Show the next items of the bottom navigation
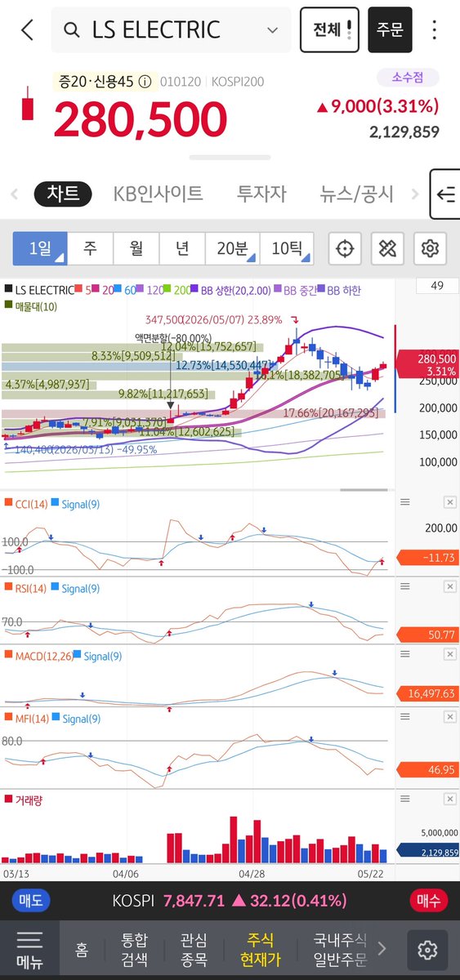 click(x=382, y=949)
